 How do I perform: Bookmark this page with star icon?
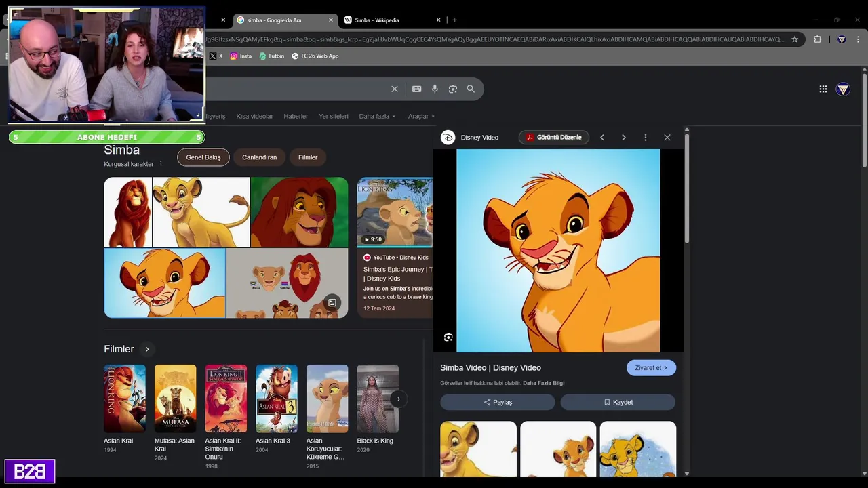click(x=795, y=39)
